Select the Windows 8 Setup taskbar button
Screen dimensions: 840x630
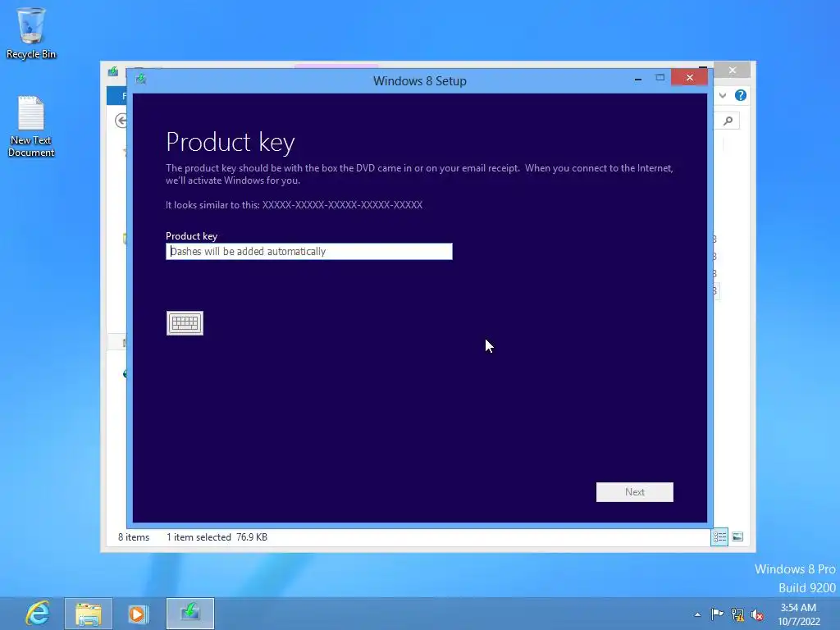click(190, 614)
